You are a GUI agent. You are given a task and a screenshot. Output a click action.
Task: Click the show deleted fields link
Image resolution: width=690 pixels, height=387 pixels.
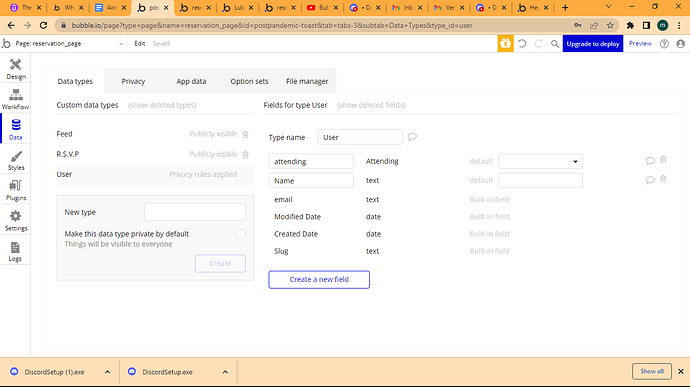click(371, 105)
